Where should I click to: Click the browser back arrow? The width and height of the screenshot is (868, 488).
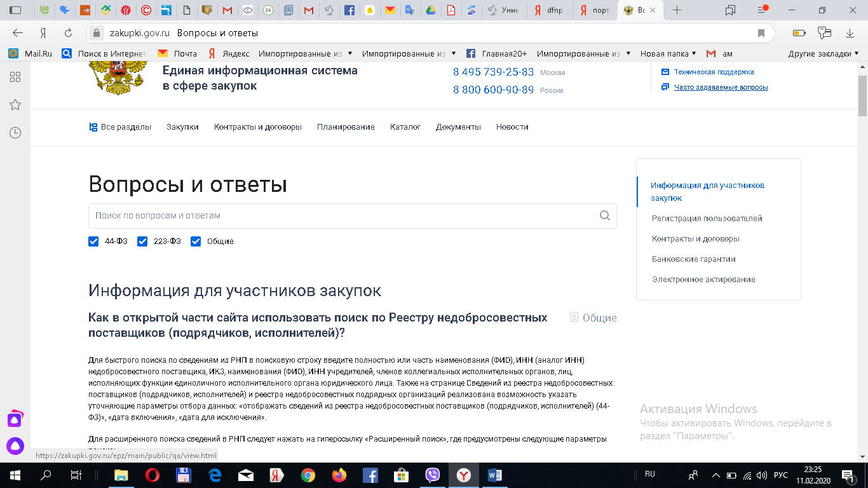click(18, 33)
